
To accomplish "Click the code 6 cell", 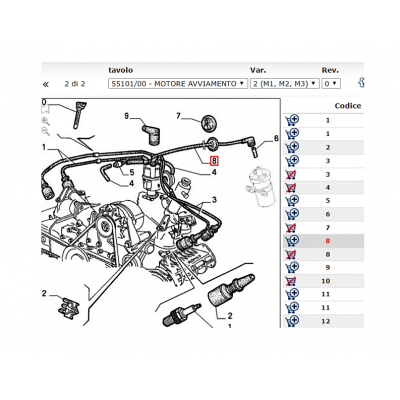I will click(x=328, y=214).
